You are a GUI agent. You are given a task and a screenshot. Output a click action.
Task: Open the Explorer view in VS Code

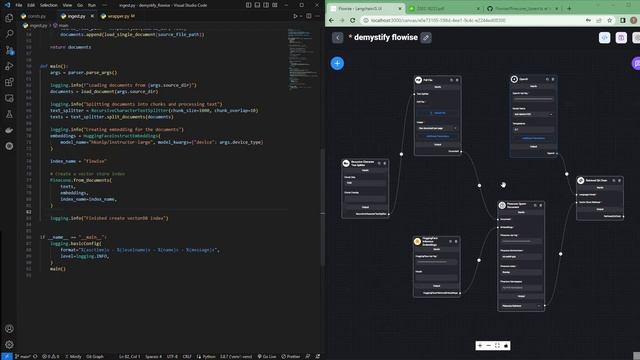(x=9, y=18)
